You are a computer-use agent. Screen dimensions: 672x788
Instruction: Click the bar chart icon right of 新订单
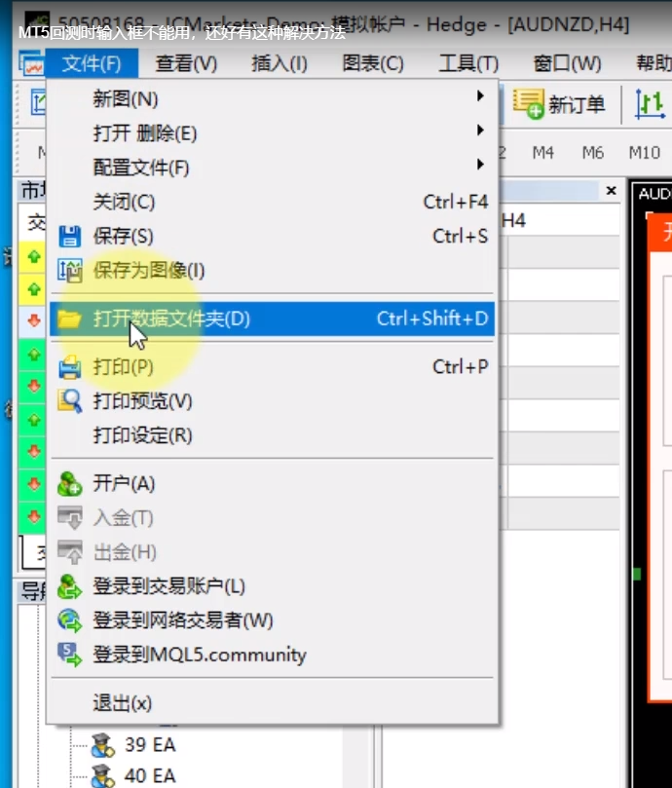[650, 104]
